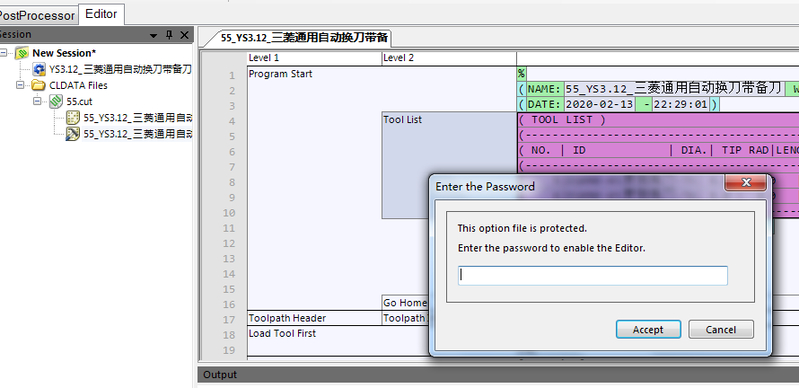Click the Level 1 column header
The image size is (799, 388).
pyautogui.click(x=314, y=58)
